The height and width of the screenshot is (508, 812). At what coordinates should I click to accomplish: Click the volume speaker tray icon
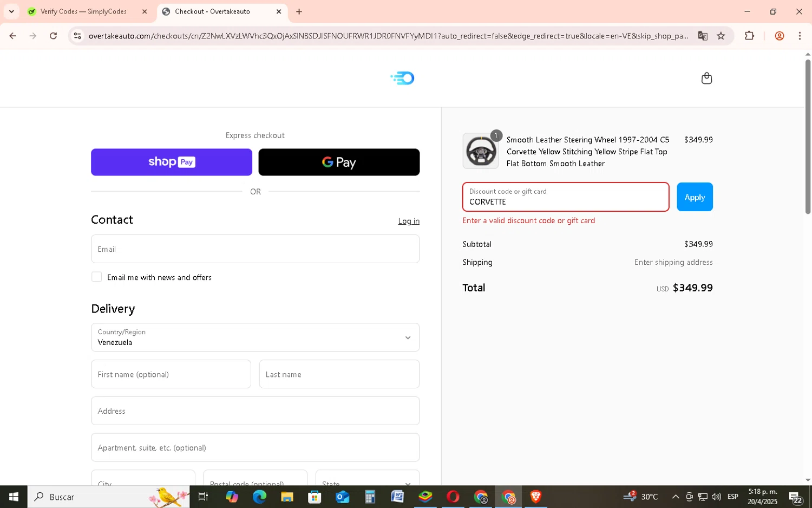(x=716, y=497)
